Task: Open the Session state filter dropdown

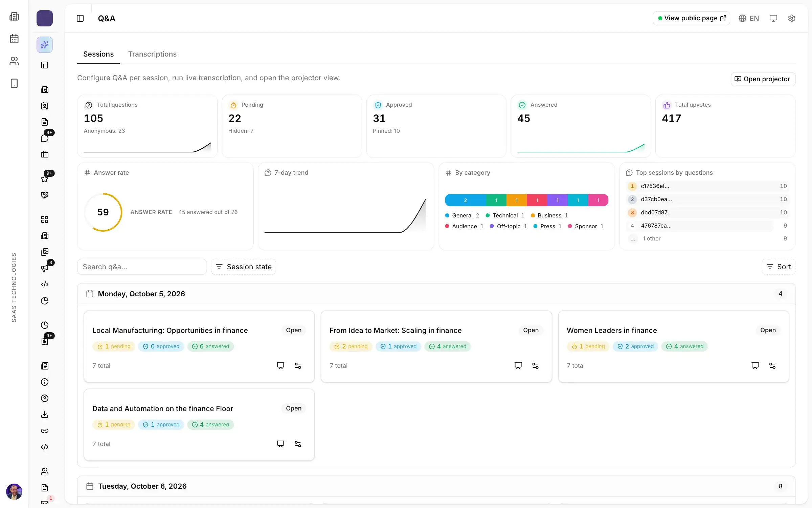Action: (244, 267)
